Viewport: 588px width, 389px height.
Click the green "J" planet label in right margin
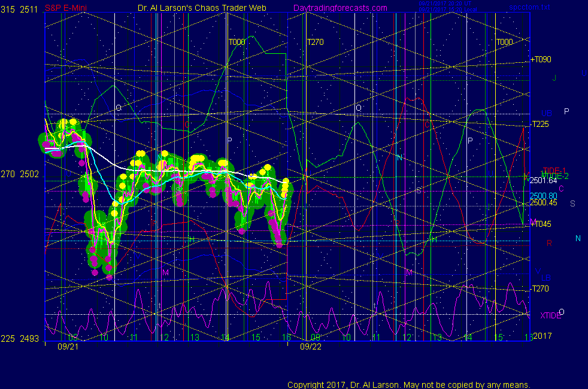pos(554,78)
